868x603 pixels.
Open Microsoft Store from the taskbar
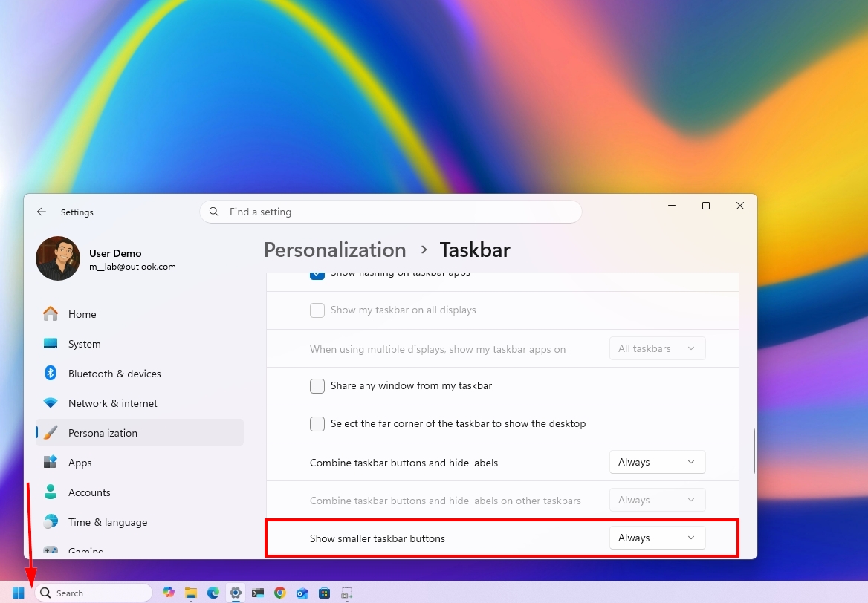325,593
